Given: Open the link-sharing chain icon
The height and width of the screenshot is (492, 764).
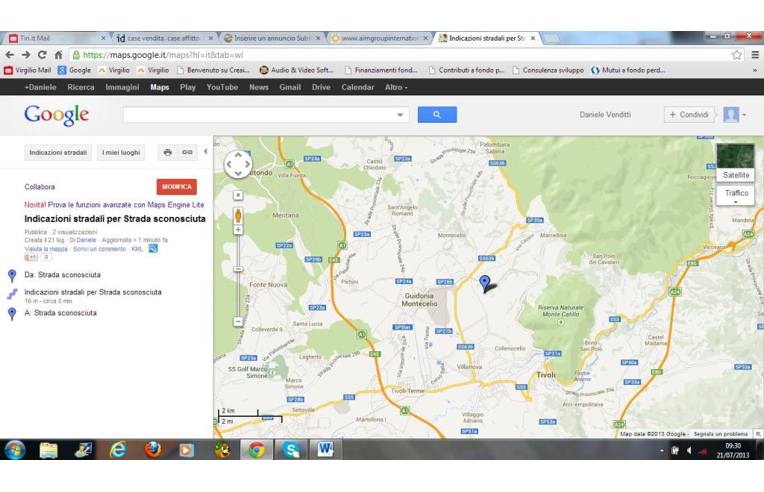Looking at the screenshot, I should click(x=187, y=153).
